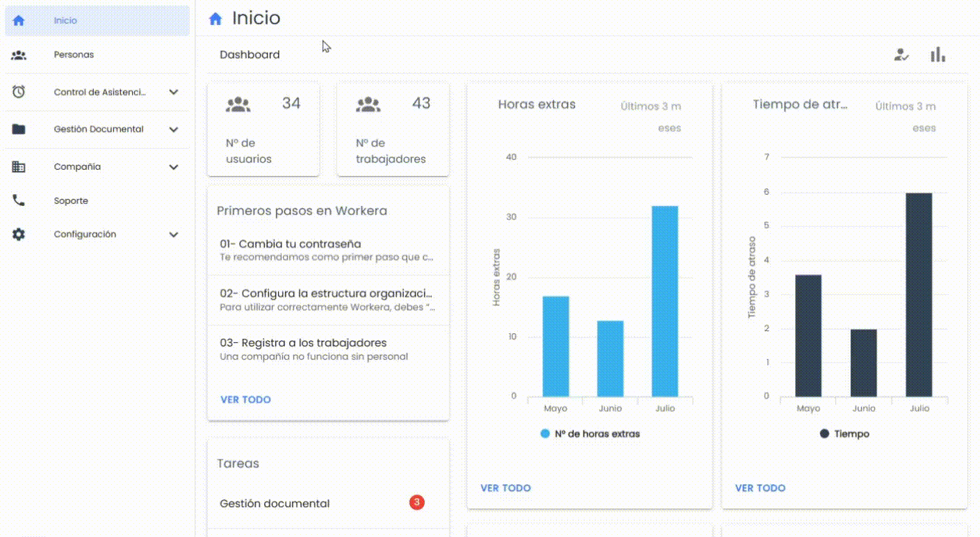Click the Compañía building icon
This screenshot has width=980, height=537.
(19, 167)
